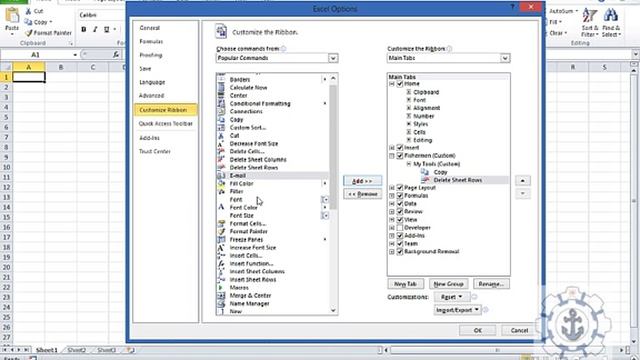Open the Choose commands from dropdown

[333, 58]
